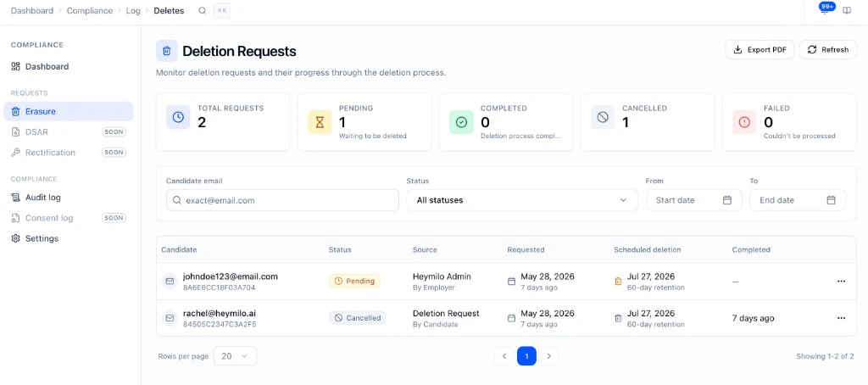Open Settings in the sidebar
The image size is (868, 385).
point(68,238)
